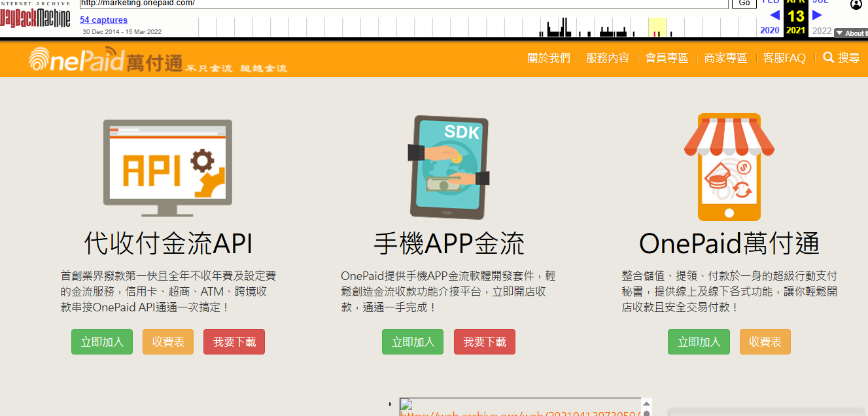
Task: Open the 客服FAQ menu item
Action: tap(784, 58)
